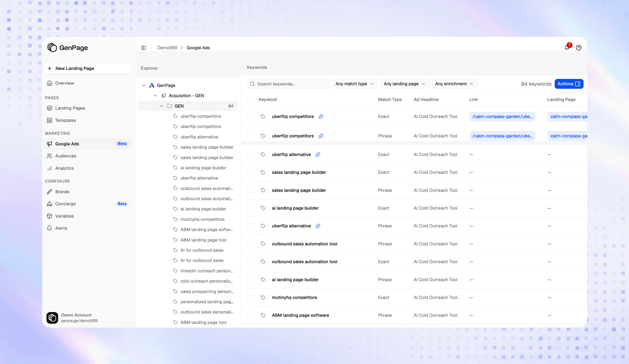Check outbound sales automation tool Phrase checkbox
The height and width of the screenshot is (364, 629).
click(250, 244)
